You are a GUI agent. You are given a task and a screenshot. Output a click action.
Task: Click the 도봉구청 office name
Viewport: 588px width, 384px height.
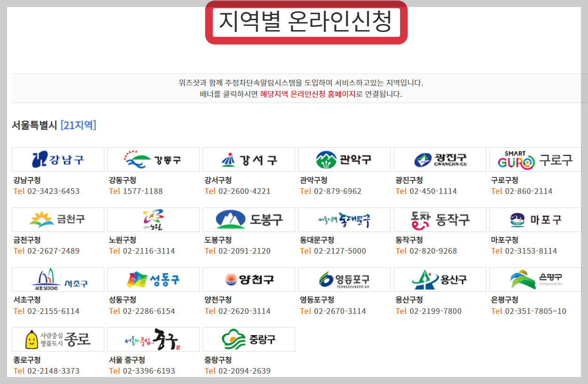(218, 240)
